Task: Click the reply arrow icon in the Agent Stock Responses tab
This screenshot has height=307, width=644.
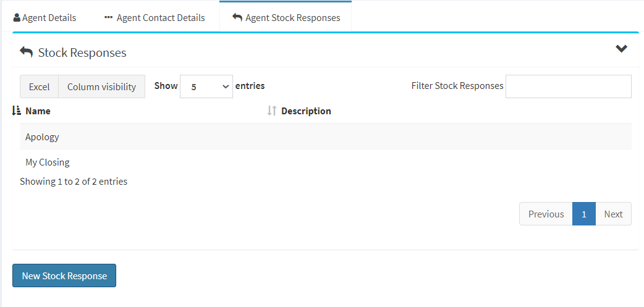Action: [237, 18]
